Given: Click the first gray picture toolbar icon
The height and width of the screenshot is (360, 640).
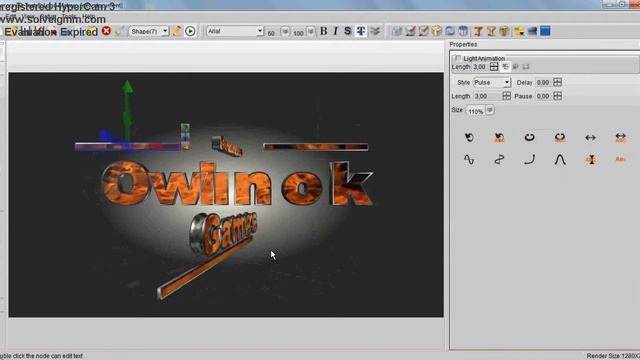Looking at the screenshot, I should [397, 31].
